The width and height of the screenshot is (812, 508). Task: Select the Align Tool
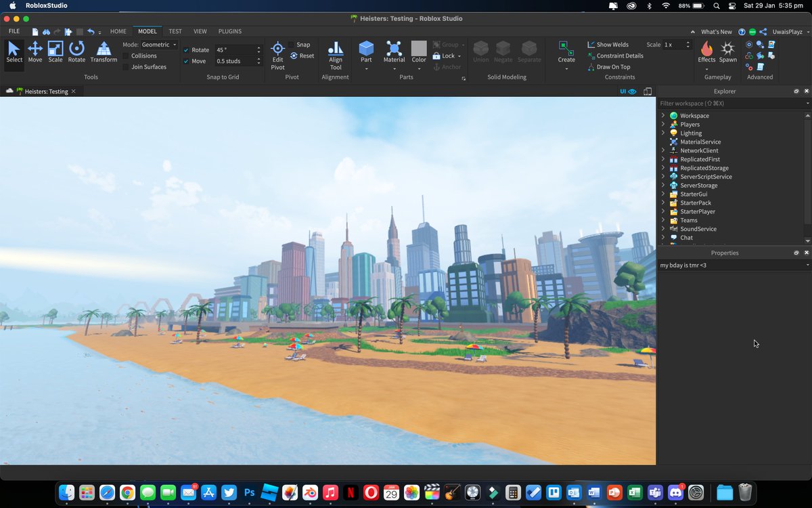(335, 56)
